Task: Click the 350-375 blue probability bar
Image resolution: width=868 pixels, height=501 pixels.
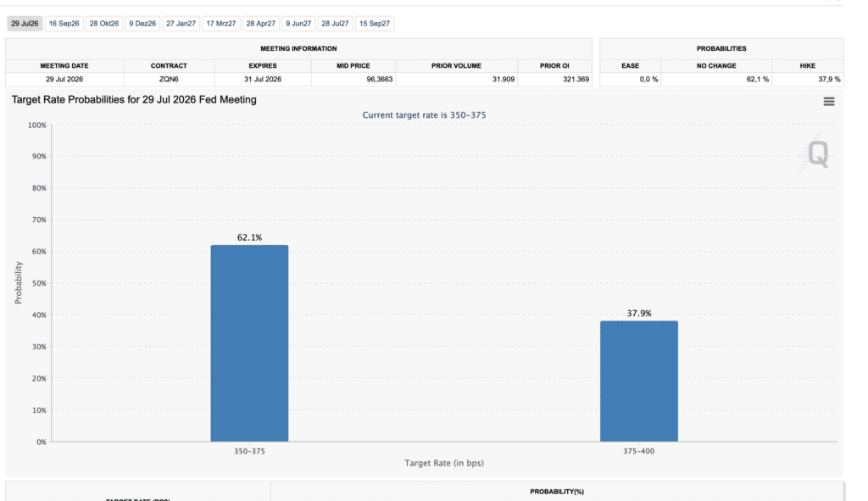Action: click(250, 343)
